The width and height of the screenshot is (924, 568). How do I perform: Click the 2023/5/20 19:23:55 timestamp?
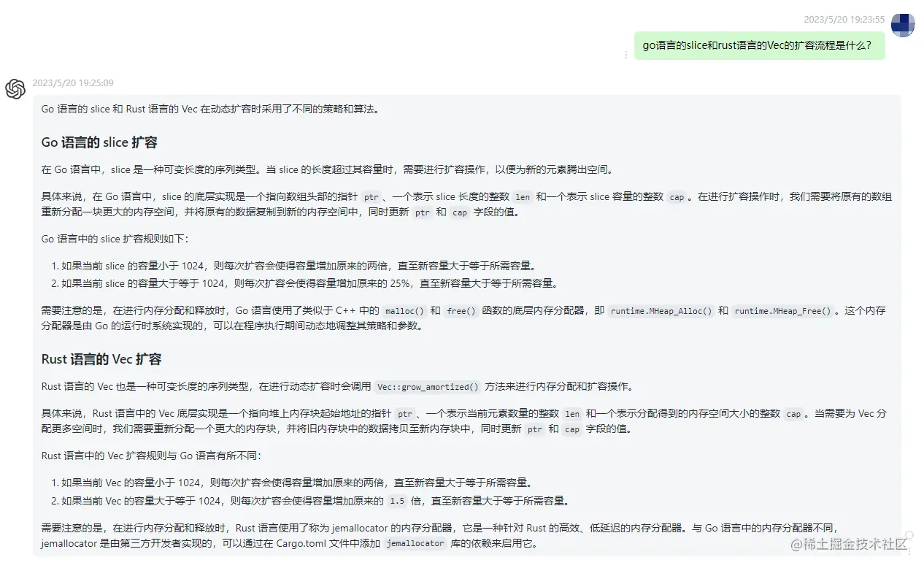click(x=844, y=20)
